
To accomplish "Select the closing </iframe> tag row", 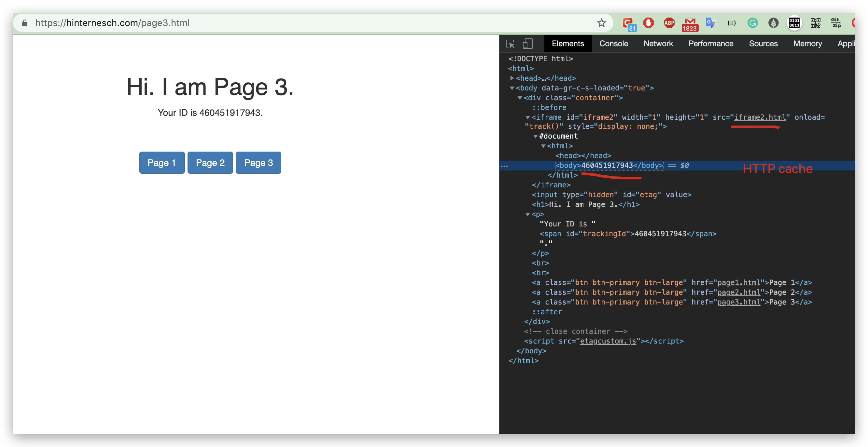I will click(x=551, y=185).
